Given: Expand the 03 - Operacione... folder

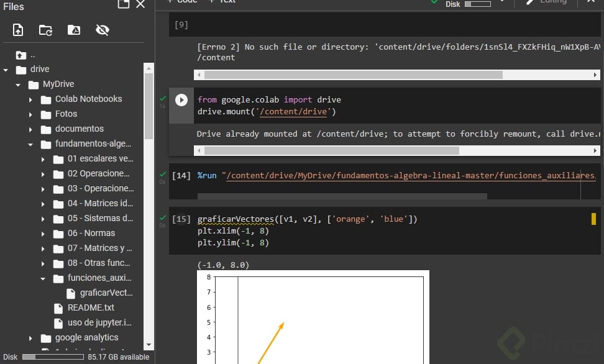Looking at the screenshot, I should coord(43,189).
